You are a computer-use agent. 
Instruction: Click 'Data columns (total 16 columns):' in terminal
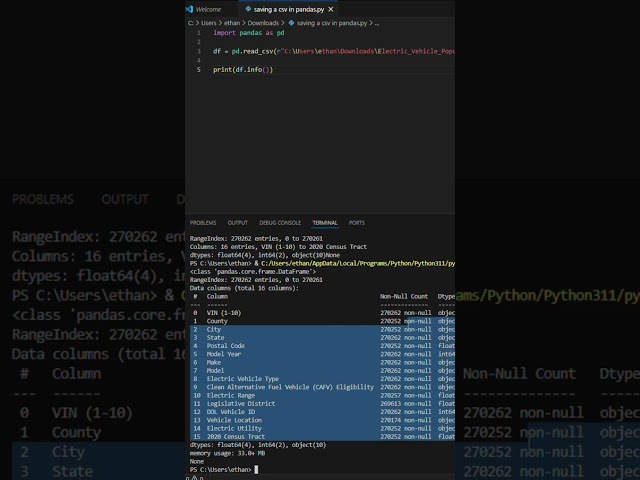[244, 288]
